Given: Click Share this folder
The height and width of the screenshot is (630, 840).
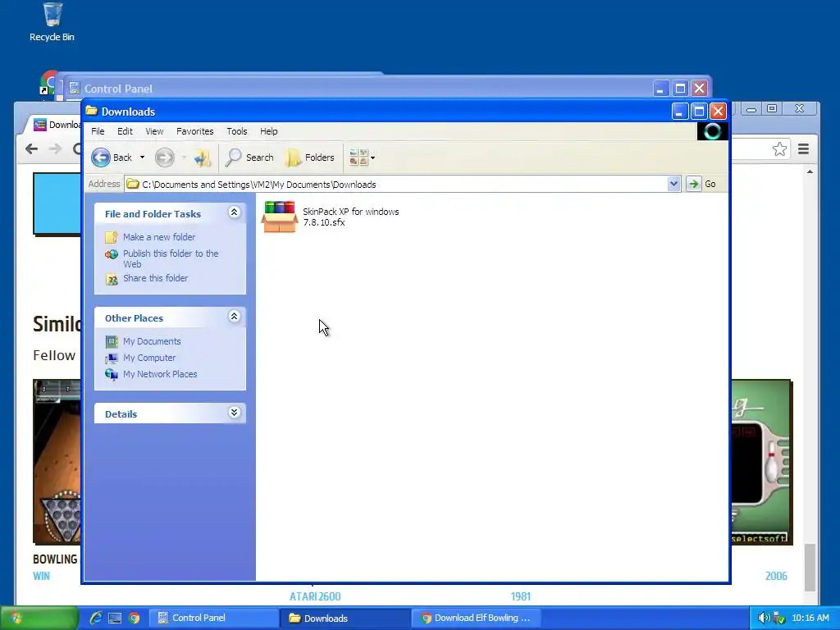Looking at the screenshot, I should [x=155, y=278].
